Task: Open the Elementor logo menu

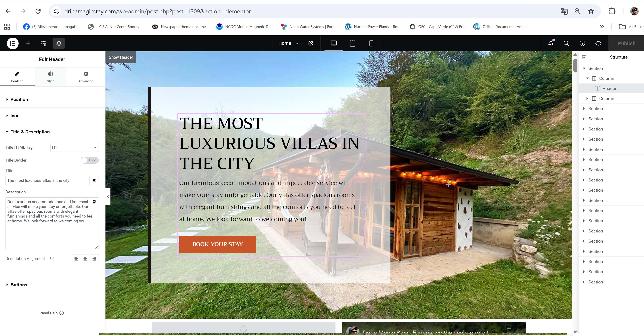Action: [x=13, y=43]
